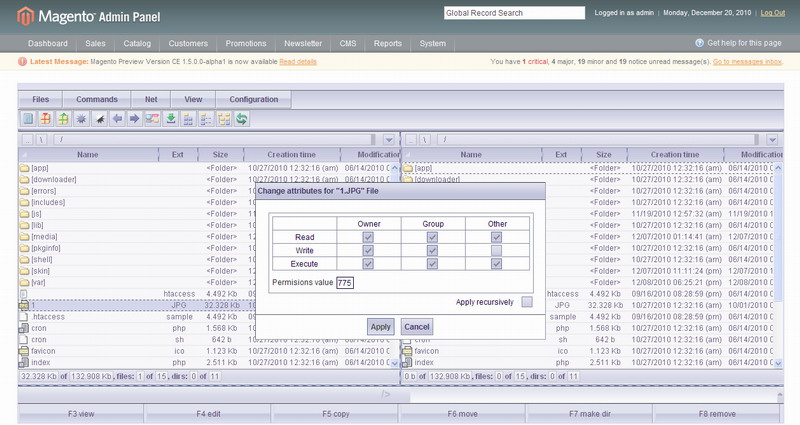The width and height of the screenshot is (800, 425).
Task: Click the Magento logo icon
Action: click(25, 16)
